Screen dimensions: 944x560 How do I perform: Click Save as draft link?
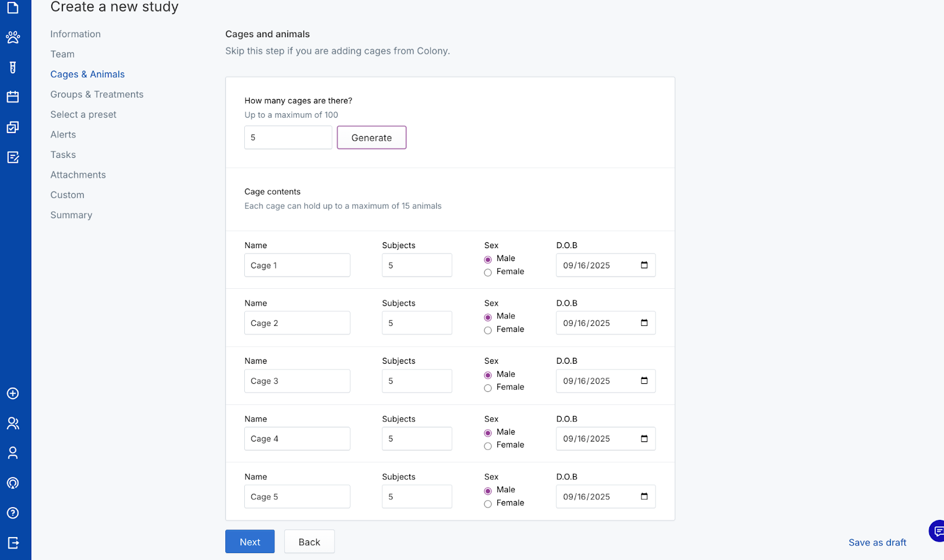(877, 542)
